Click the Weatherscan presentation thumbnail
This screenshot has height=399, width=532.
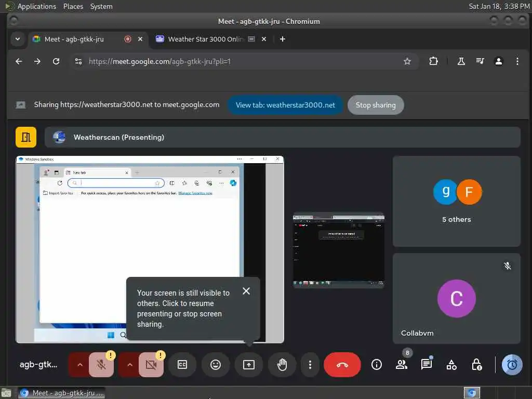point(150,249)
